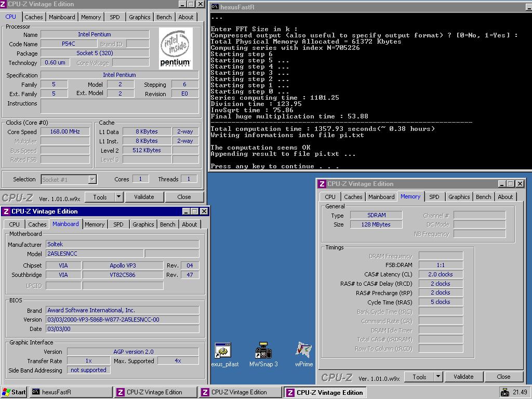Expand the Tools dropdown arrow in Memory window

tap(438, 377)
